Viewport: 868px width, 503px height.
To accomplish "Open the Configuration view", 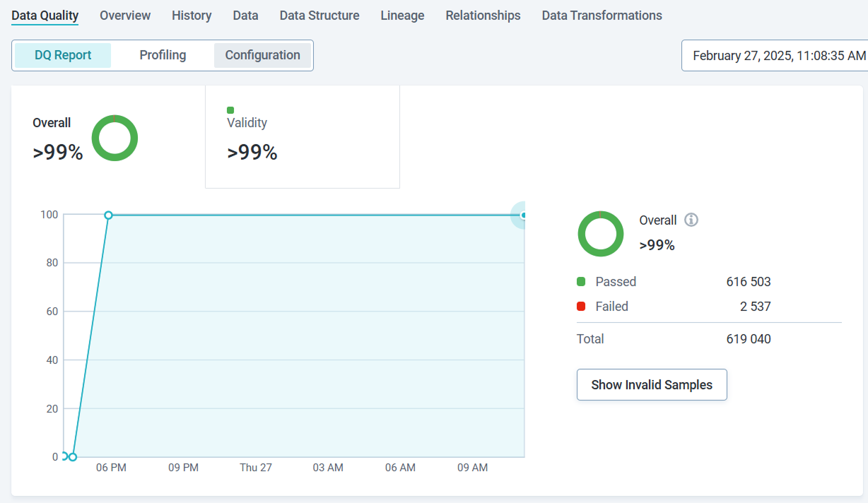I will (x=262, y=54).
